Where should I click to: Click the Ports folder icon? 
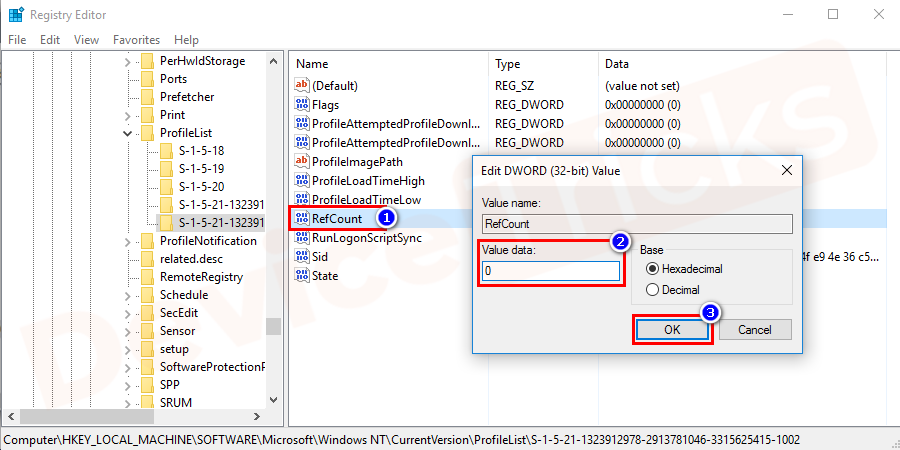point(148,79)
